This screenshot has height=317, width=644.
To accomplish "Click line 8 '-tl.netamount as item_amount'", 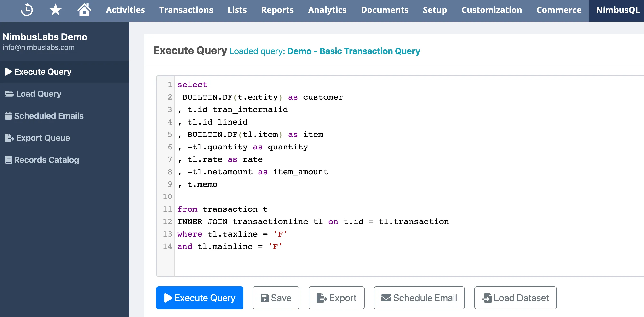I will 258,172.
